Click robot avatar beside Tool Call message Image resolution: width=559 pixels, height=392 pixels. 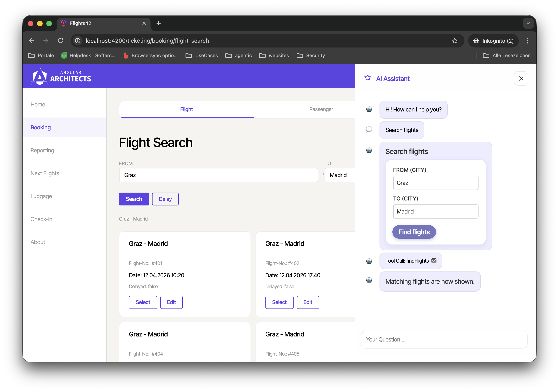[x=369, y=261]
